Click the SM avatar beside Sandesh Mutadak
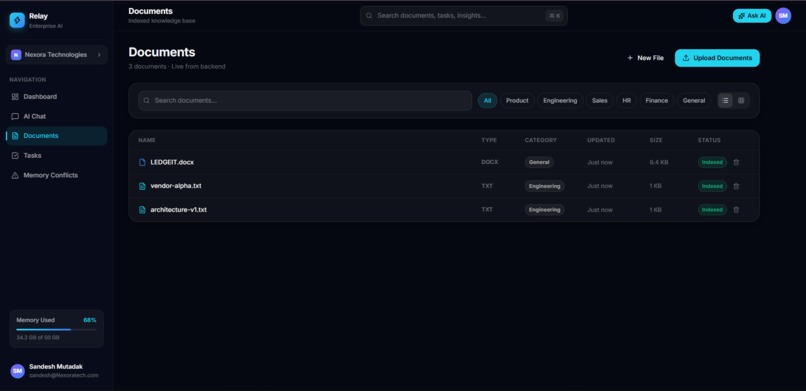The image size is (806, 391). tap(17, 371)
